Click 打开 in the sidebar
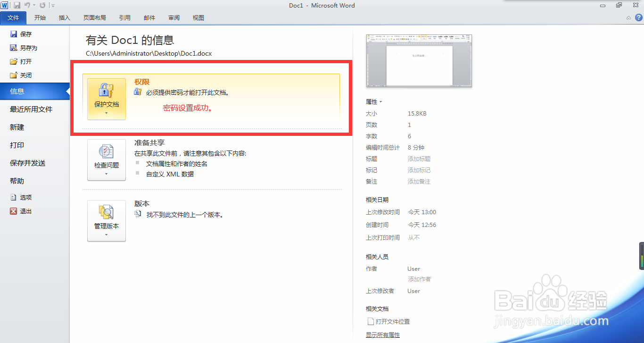644x343 pixels. pyautogui.click(x=21, y=61)
